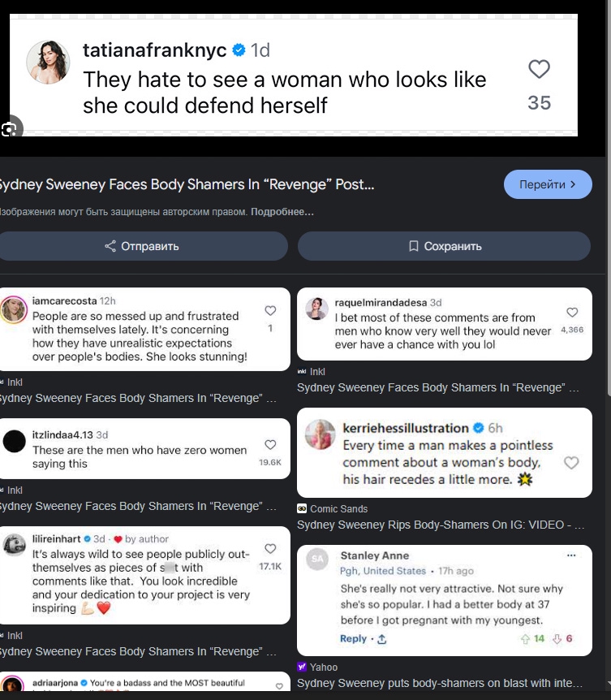Open the "Sydney Sweeney Rips Body-Shamers On IG" link
Viewport: 611px width, 700px height.
click(x=438, y=525)
